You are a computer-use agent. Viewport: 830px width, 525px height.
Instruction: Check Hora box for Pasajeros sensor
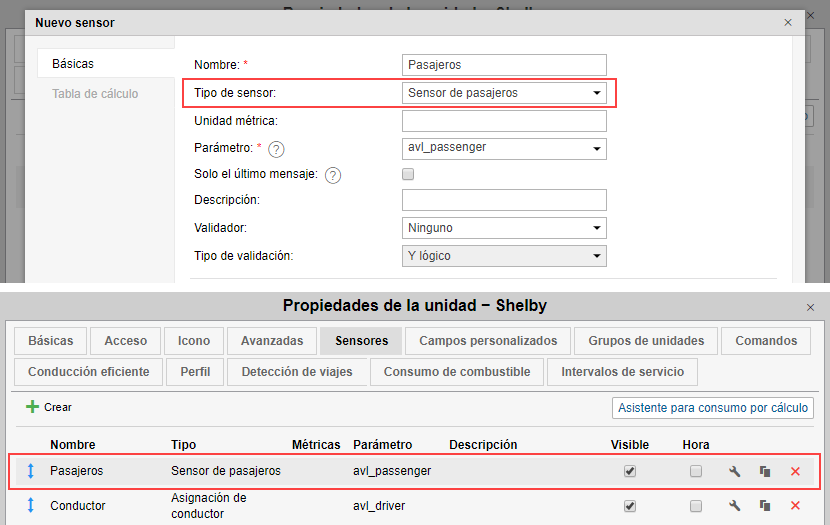coord(696,471)
